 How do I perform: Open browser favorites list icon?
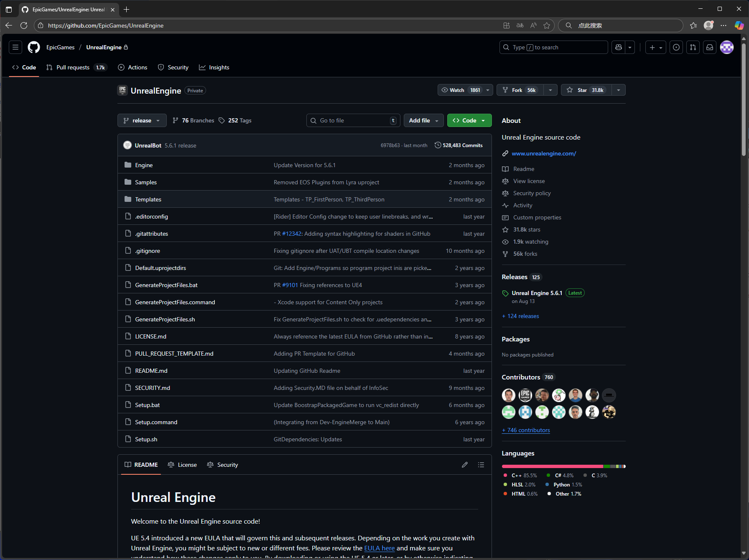click(x=693, y=25)
